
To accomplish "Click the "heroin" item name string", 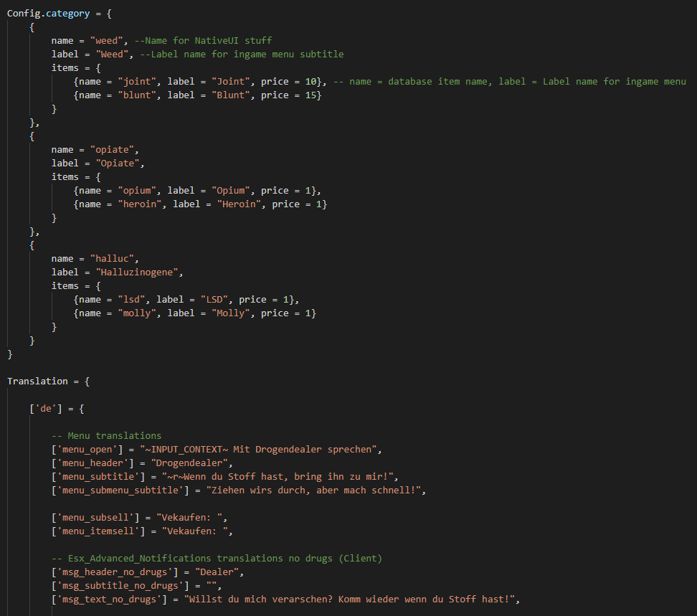I will (x=140, y=204).
